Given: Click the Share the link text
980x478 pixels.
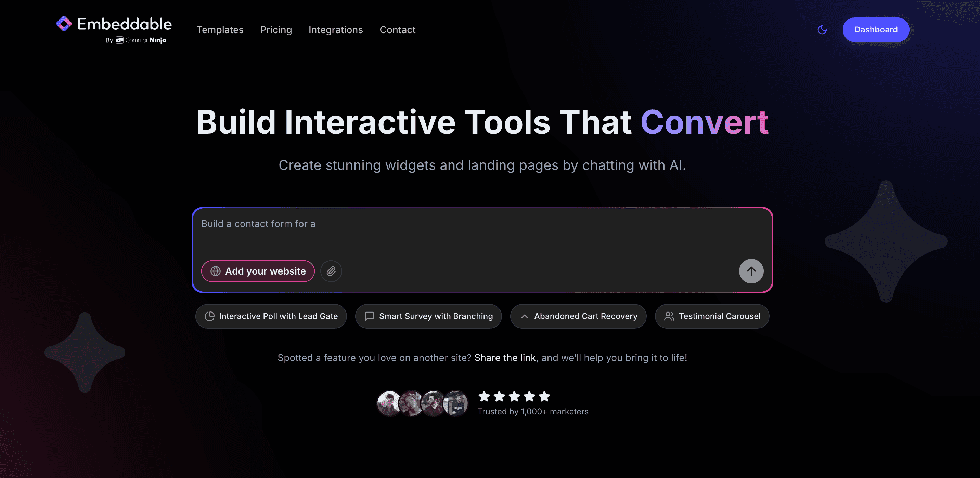Looking at the screenshot, I should click(504, 357).
